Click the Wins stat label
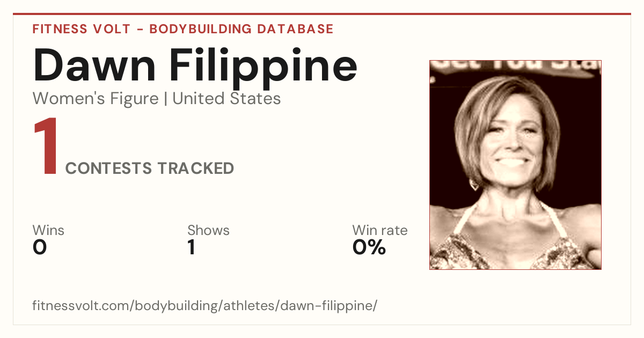This screenshot has height=338, width=644. tap(48, 231)
